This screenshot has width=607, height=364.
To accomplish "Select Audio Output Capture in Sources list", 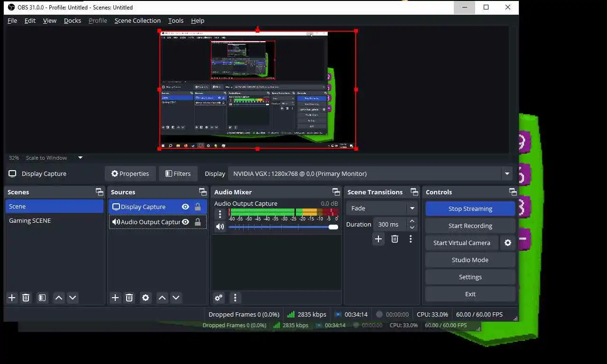I will tap(157, 222).
